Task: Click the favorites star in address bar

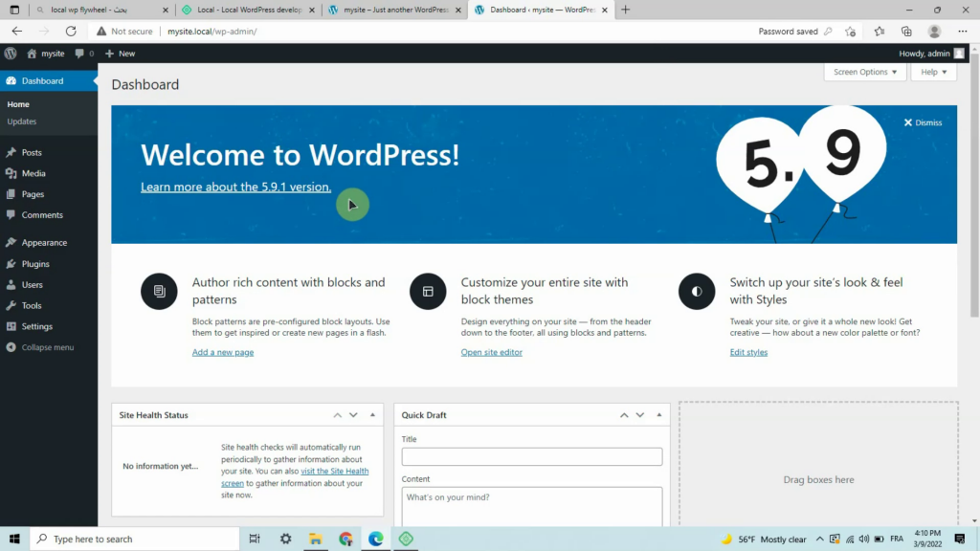Action: (x=850, y=32)
